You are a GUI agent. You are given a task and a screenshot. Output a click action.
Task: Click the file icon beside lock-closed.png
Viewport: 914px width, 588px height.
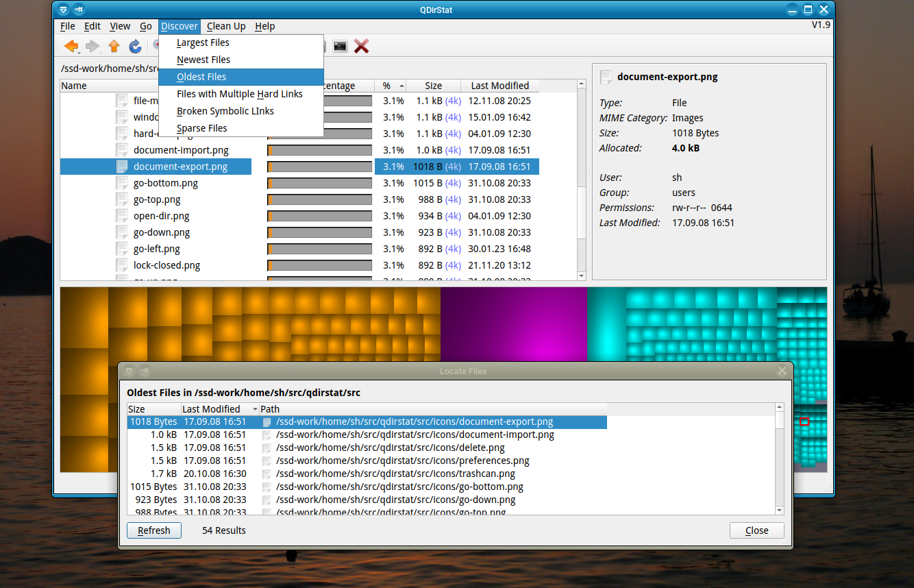[x=121, y=265]
